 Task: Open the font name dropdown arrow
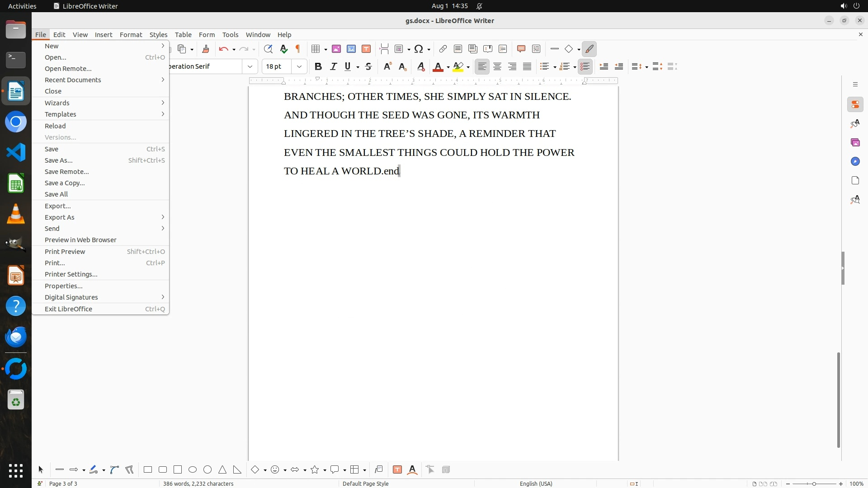point(250,66)
